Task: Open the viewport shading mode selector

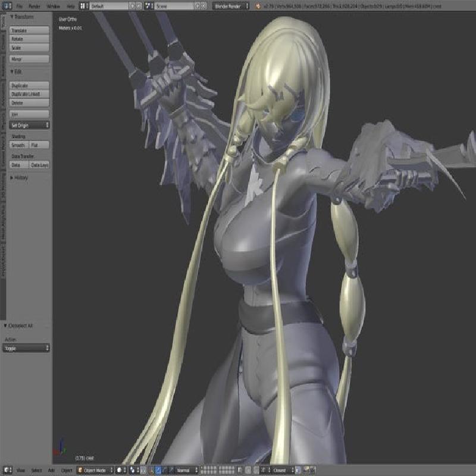Action: pyautogui.click(x=121, y=470)
